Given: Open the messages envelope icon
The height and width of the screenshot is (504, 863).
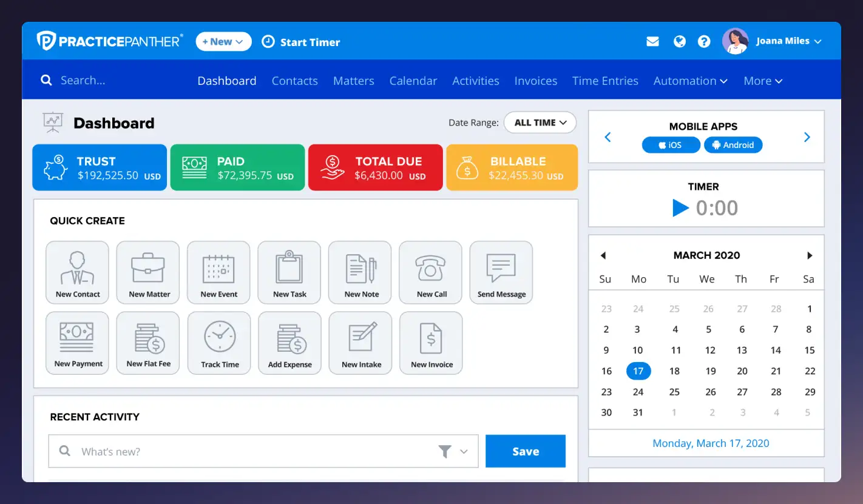Looking at the screenshot, I should click(652, 41).
